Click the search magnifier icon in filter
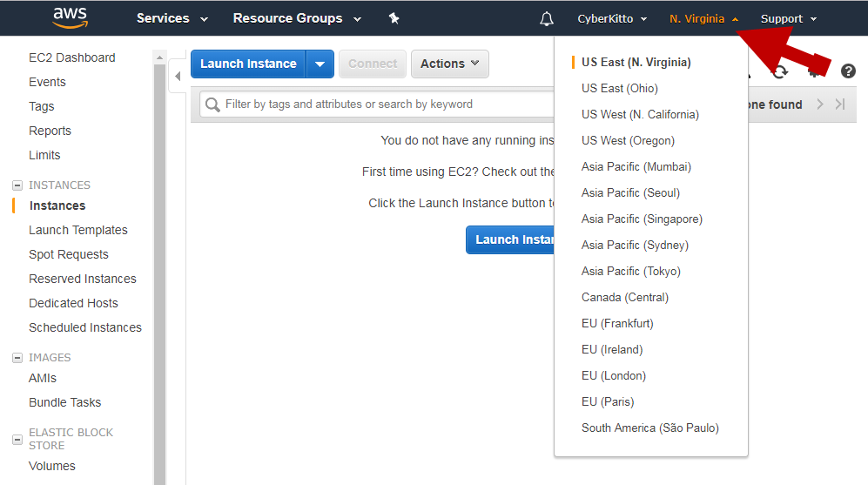Image resolution: width=868 pixels, height=485 pixels. click(x=212, y=104)
